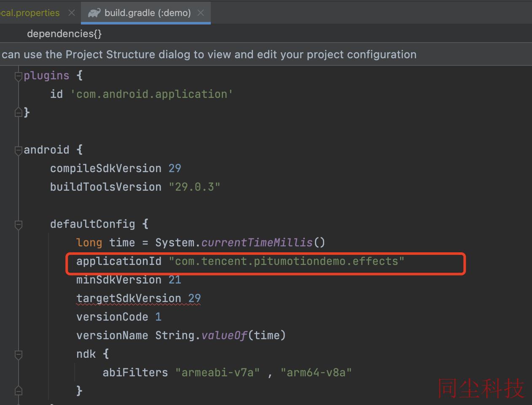Click the abiFilters keyword

point(135,373)
